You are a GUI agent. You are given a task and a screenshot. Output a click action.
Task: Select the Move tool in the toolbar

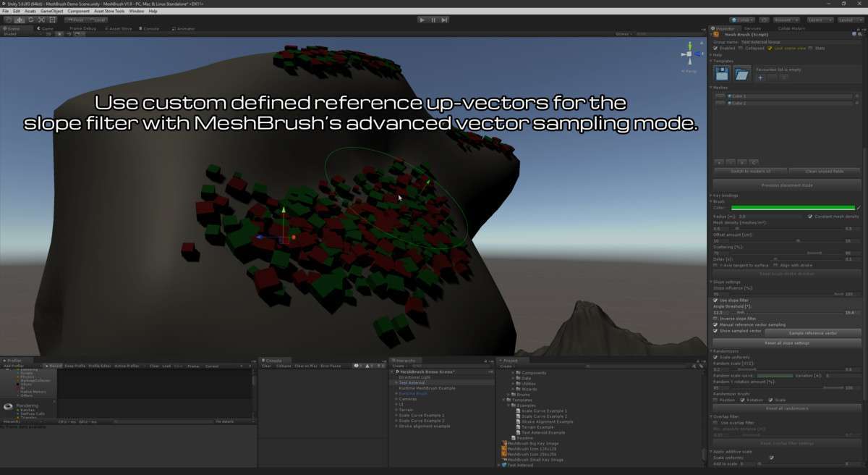(20, 20)
